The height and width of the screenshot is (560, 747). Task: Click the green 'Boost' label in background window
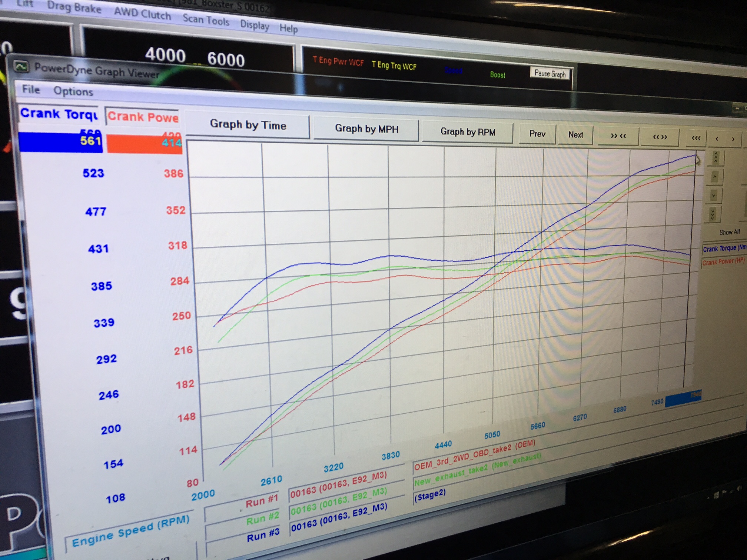[498, 74]
